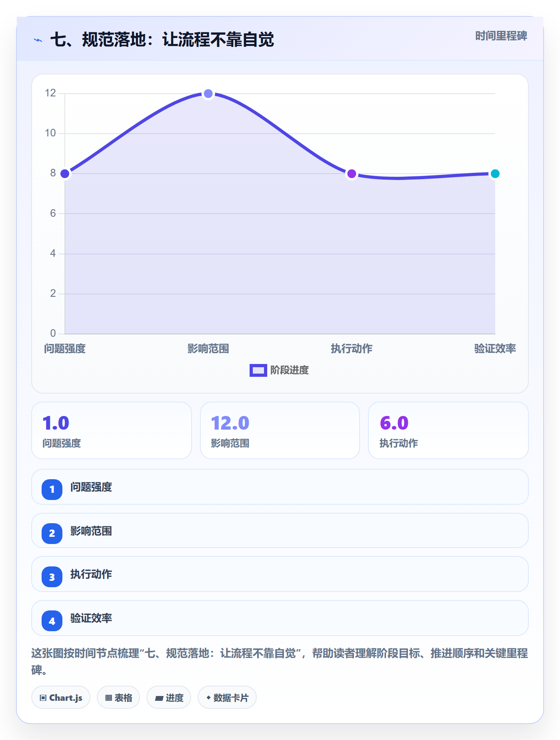Select the 数据卡片 tag

pos(227,697)
